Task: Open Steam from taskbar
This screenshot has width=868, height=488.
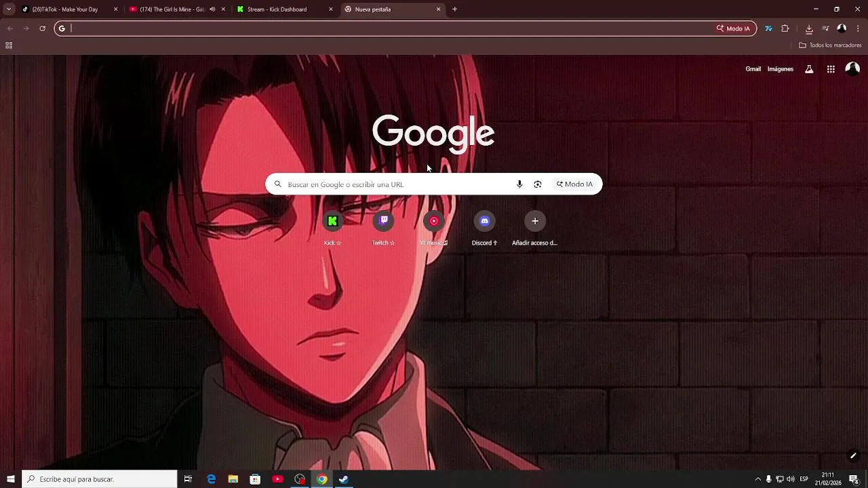Action: tap(344, 479)
